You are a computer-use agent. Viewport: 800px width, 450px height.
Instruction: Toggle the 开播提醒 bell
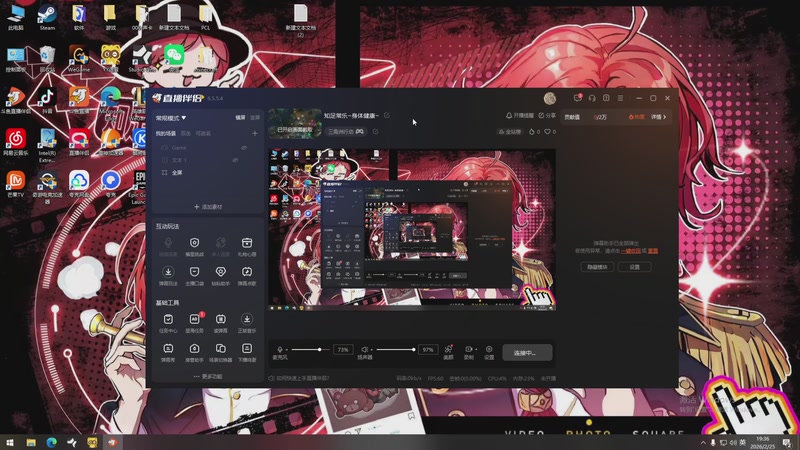pos(519,116)
